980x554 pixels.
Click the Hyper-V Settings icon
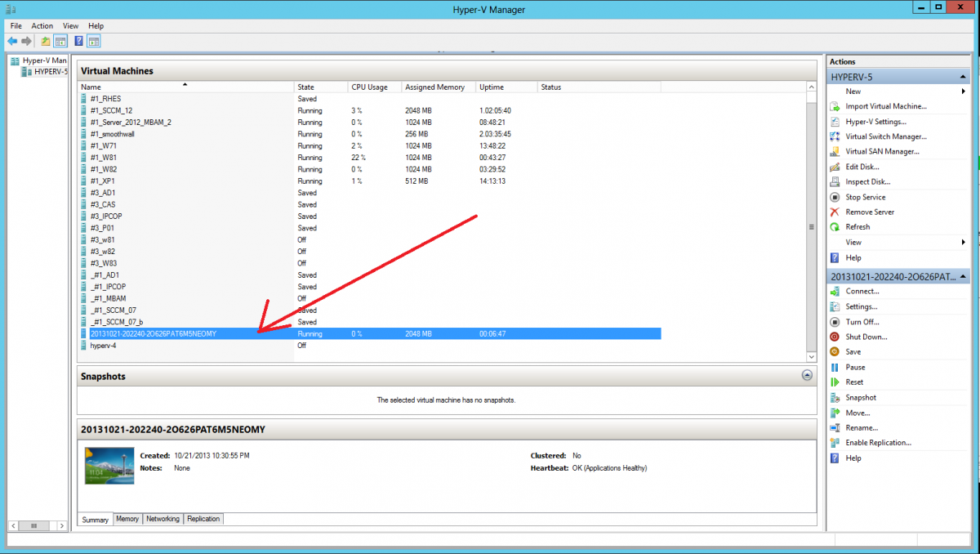point(835,122)
